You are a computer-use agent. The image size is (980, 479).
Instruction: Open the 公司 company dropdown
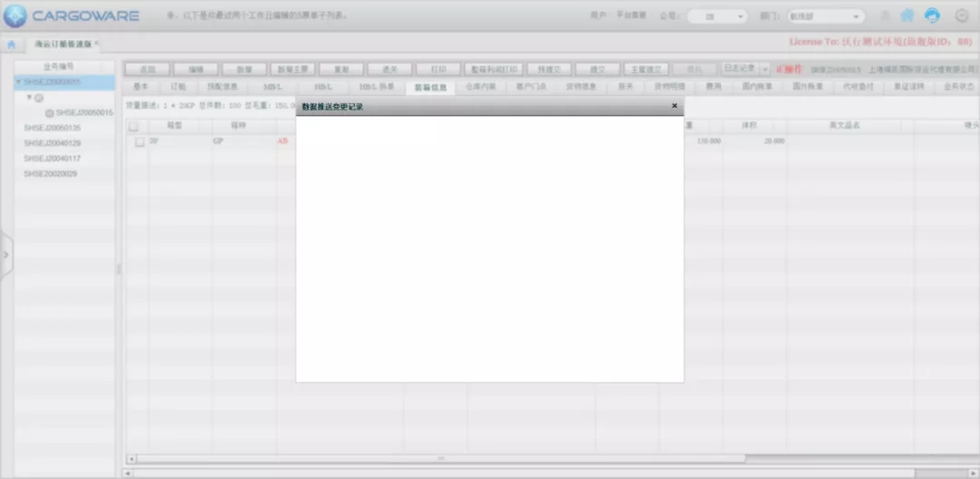click(717, 17)
